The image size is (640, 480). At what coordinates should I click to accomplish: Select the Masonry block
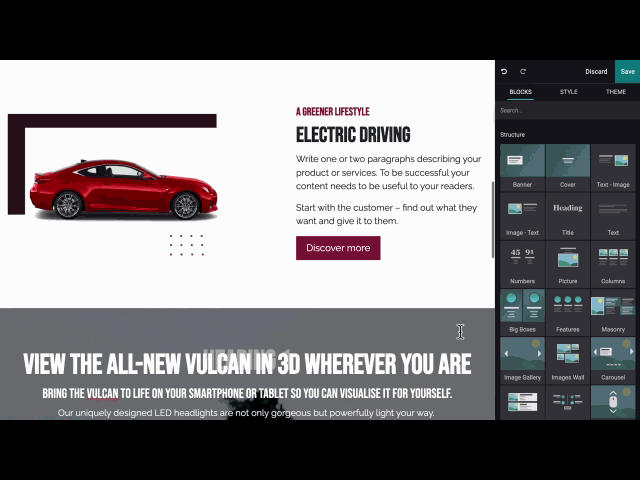tap(613, 310)
